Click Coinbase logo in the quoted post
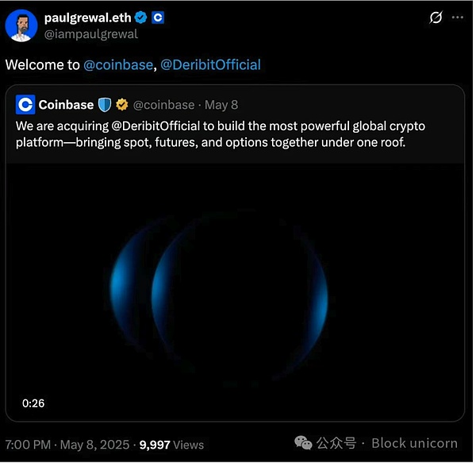Image resolution: width=476 pixels, height=463 pixels. click(25, 104)
